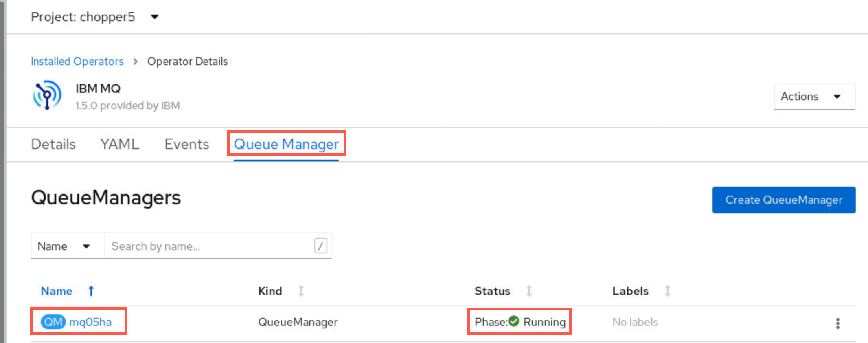
Task: Sort table by Labels column sort icon
Action: pos(667,291)
